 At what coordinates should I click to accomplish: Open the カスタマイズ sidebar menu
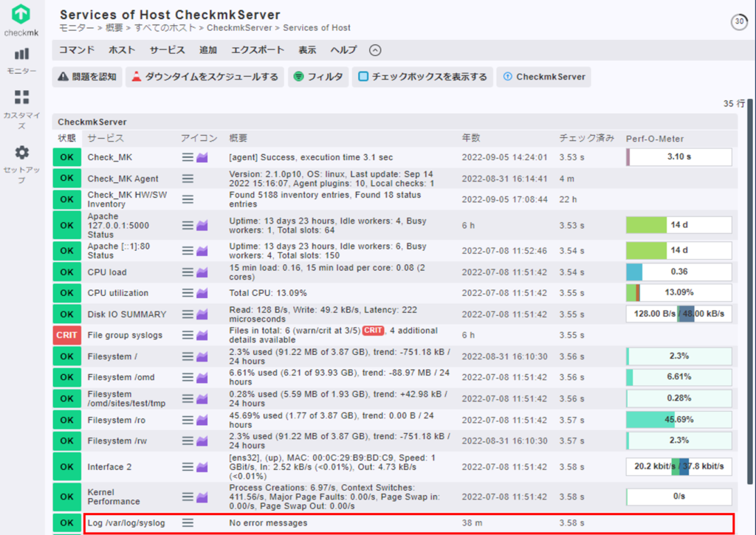(21, 109)
